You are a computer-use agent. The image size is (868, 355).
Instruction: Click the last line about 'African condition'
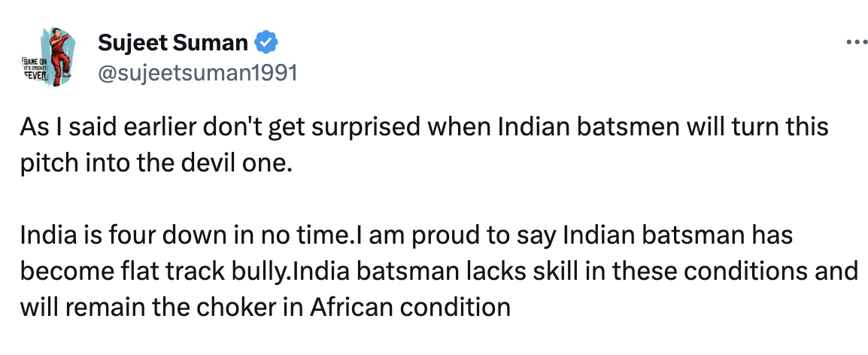pyautogui.click(x=266, y=307)
